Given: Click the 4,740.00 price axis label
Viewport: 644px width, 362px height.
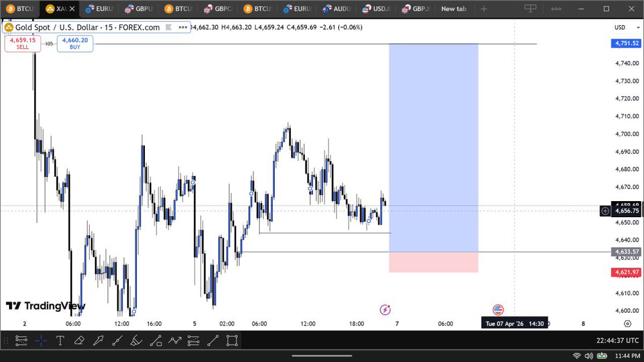Looking at the screenshot, I should [x=626, y=63].
